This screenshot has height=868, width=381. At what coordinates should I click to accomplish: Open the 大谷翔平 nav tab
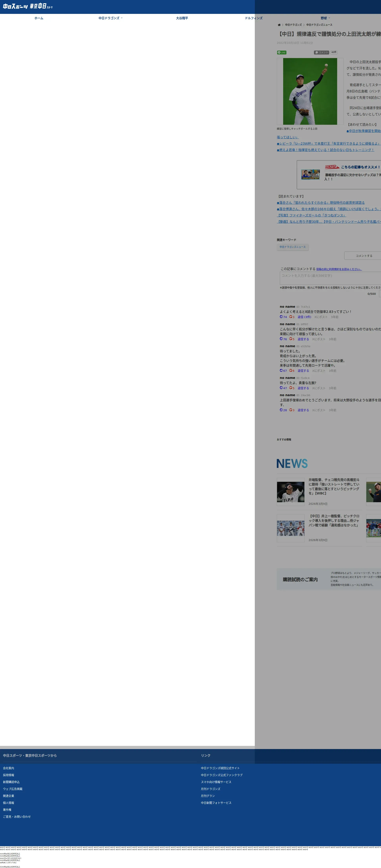click(182, 18)
